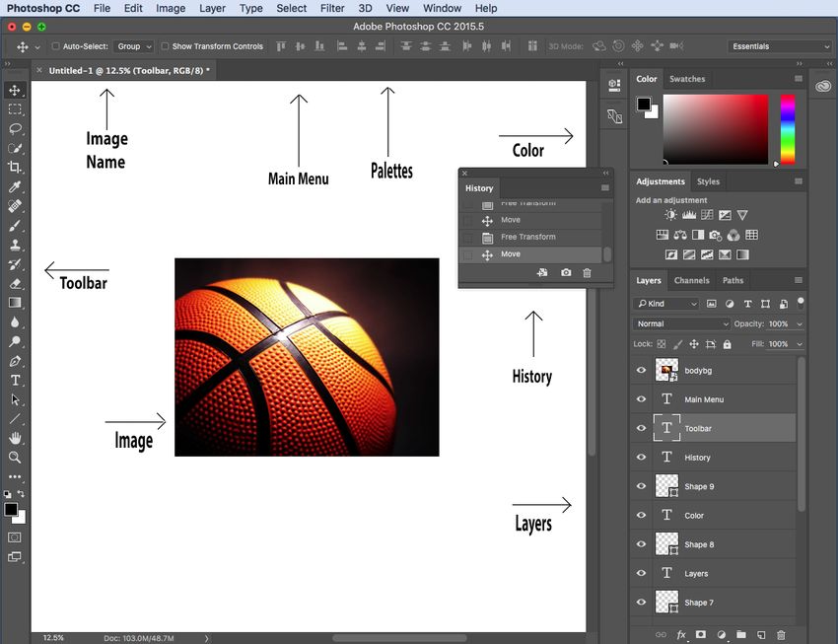Select the Rectangular Marquee tool
Screen dimensions: 838x644
tap(15, 109)
